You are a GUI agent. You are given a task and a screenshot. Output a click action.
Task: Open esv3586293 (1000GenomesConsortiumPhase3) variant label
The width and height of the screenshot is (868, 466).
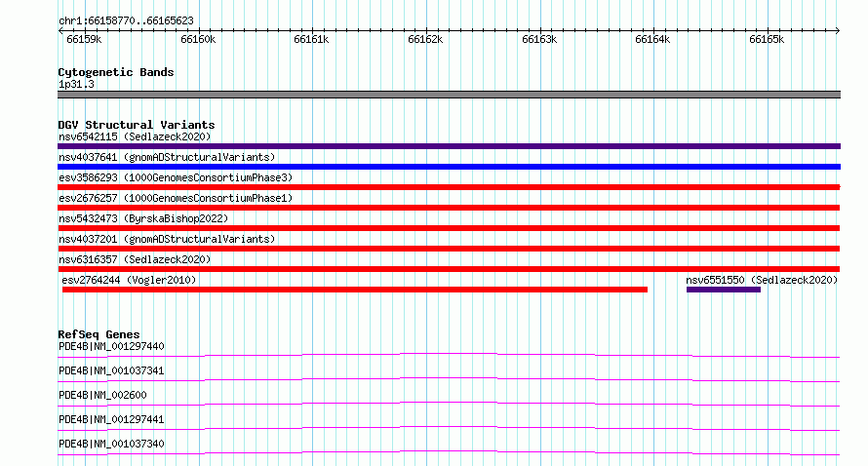coord(176,177)
